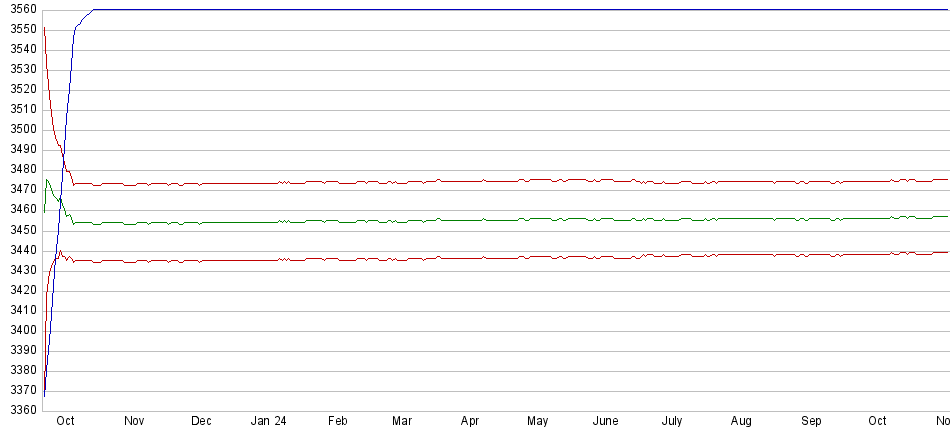
Task: Select the June label on the x-axis
Action: 605,422
